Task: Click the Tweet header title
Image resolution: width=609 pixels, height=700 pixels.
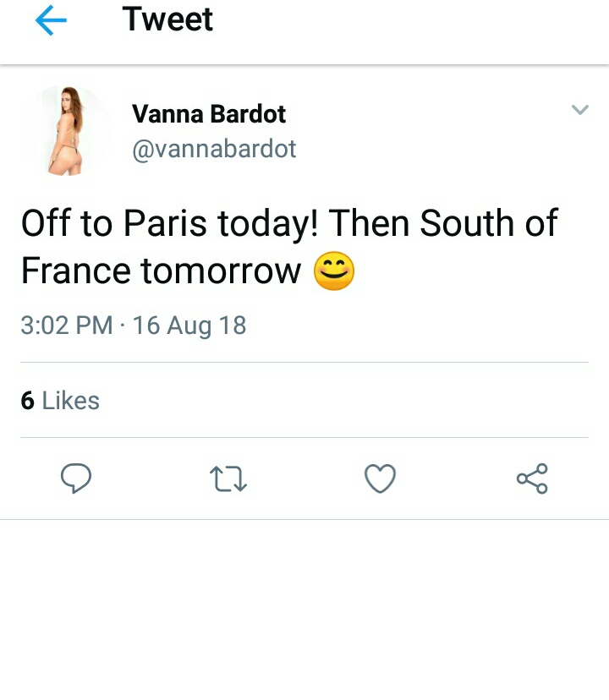Action: tap(167, 19)
